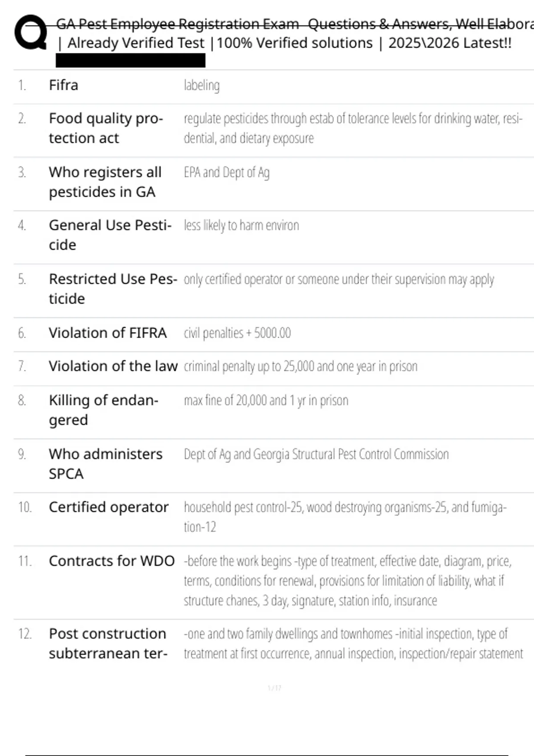Screen dimensions: 534x756
Task: Click the Q logo icon
Action: [30, 32]
